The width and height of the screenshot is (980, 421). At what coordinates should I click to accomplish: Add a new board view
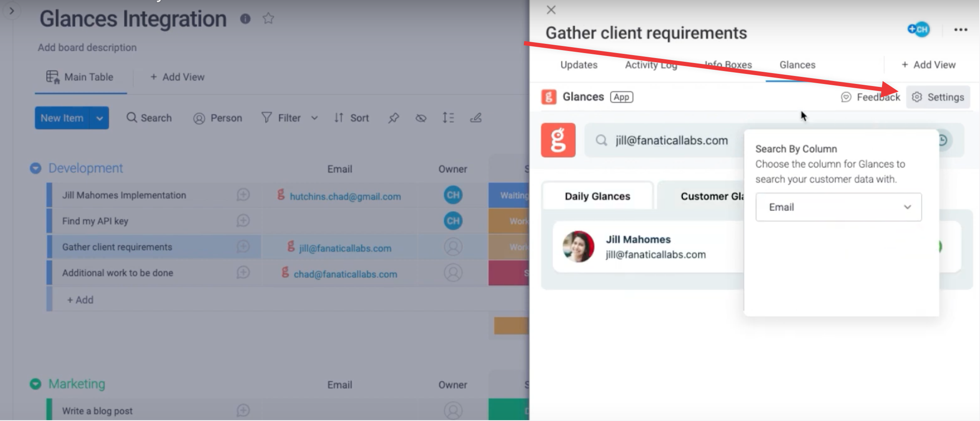click(177, 77)
